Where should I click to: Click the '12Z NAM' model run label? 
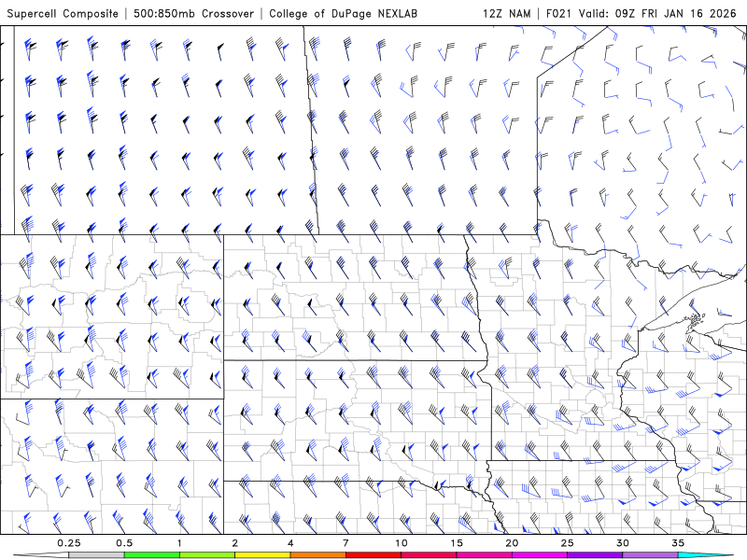[507, 14]
